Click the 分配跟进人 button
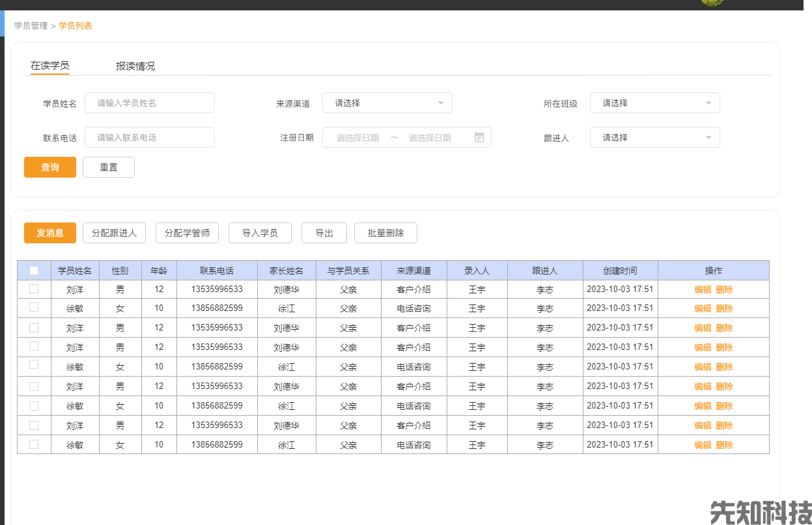Image resolution: width=812 pixels, height=525 pixels. 114,233
